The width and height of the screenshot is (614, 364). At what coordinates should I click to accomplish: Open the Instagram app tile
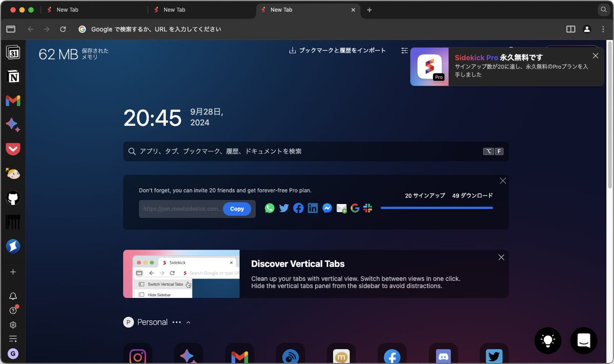point(138,353)
